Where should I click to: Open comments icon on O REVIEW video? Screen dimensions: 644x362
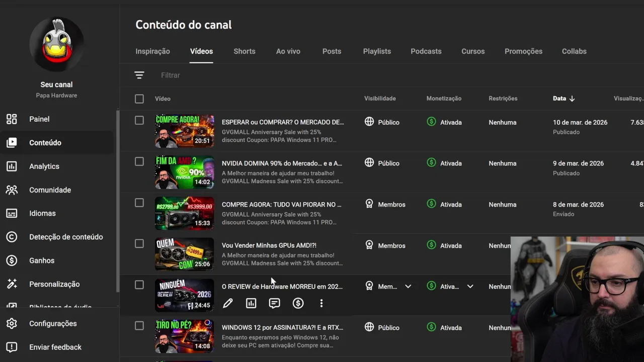[274, 303]
